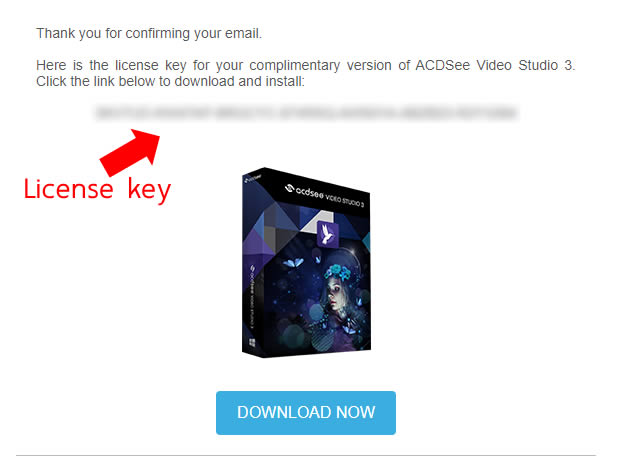This screenshot has width=630, height=461.
Task: Click "Thank you for confirming your email" line
Action: coord(149,33)
